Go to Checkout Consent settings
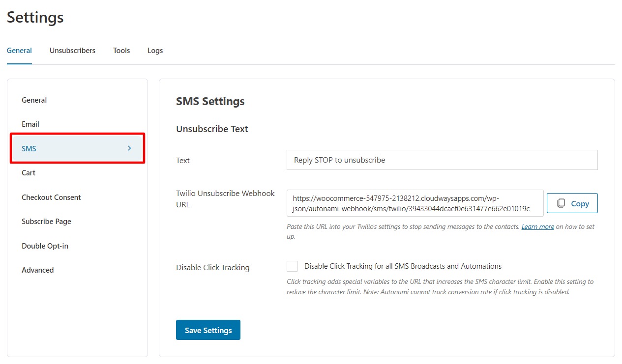Viewport: 622px width, 364px height. (51, 197)
